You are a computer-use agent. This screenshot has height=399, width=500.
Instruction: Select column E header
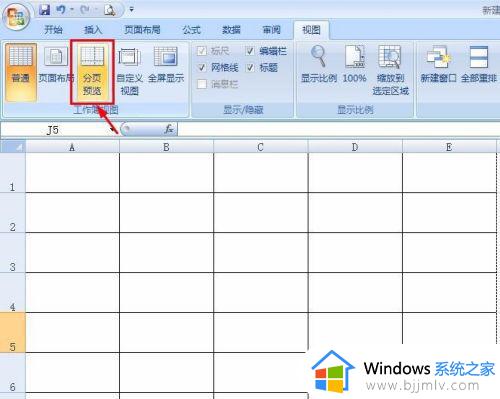[449, 147]
